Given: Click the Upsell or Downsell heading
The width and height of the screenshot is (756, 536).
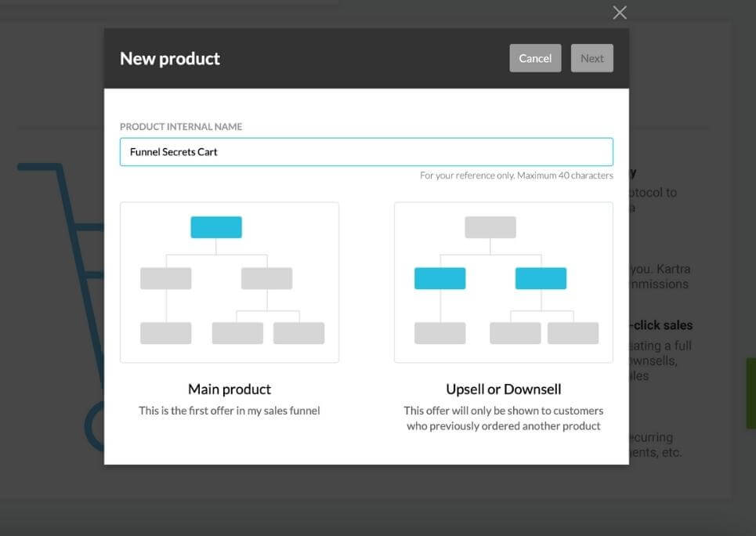Looking at the screenshot, I should (504, 389).
